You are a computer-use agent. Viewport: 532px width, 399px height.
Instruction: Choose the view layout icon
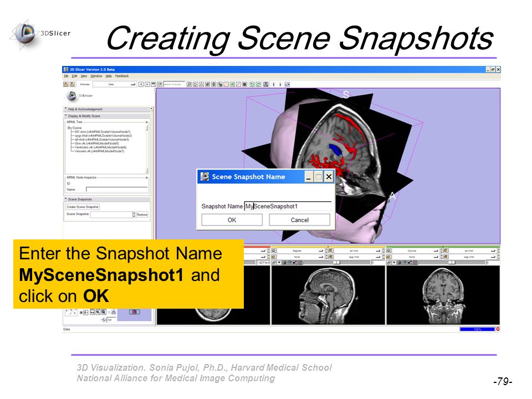267,84
